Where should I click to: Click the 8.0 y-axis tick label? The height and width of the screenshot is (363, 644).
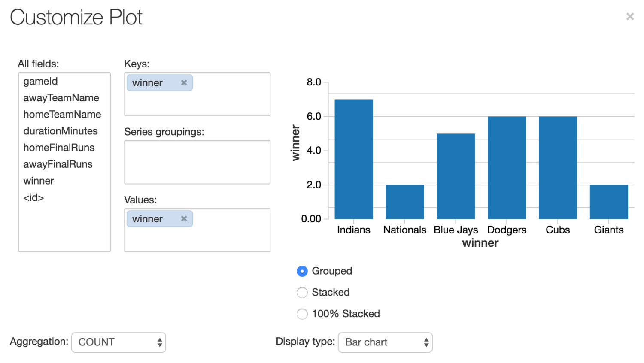(314, 82)
